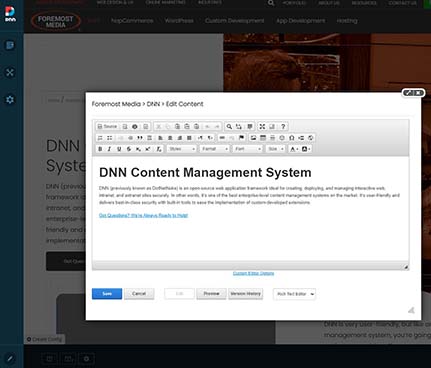Remove formatting from selected text
This screenshot has width=431, height=368.
pos(159,149)
